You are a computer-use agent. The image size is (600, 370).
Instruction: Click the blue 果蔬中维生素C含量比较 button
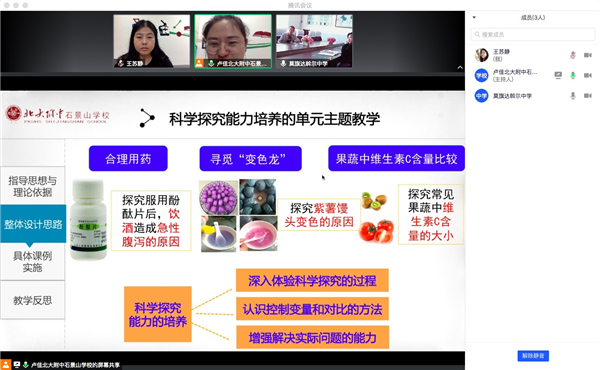coord(396,158)
